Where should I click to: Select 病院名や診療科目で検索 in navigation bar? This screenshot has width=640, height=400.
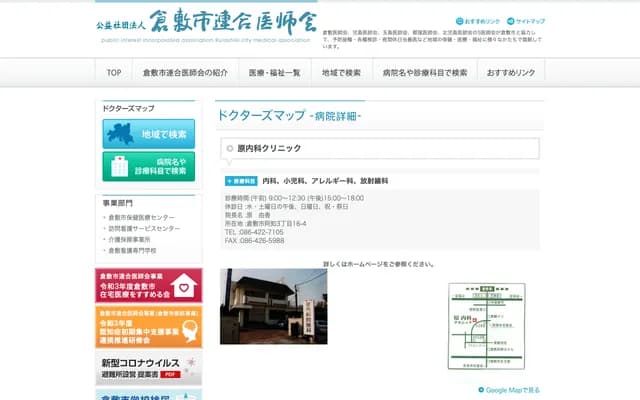click(x=425, y=73)
